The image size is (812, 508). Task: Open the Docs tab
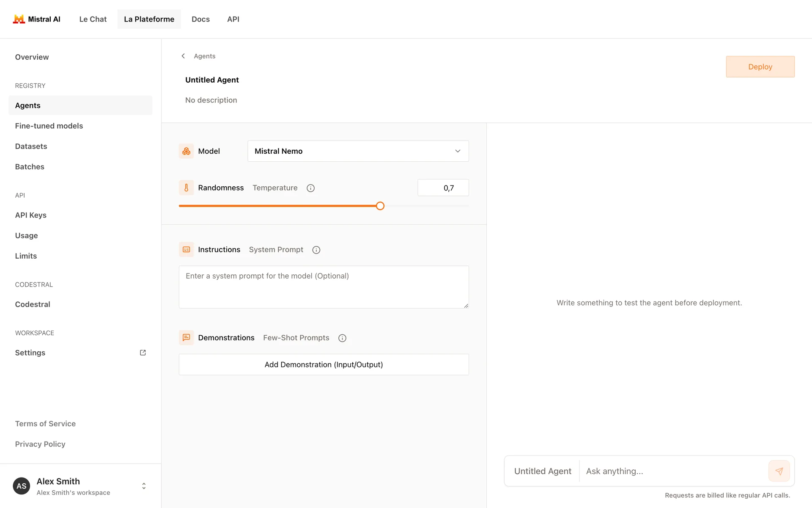(200, 19)
